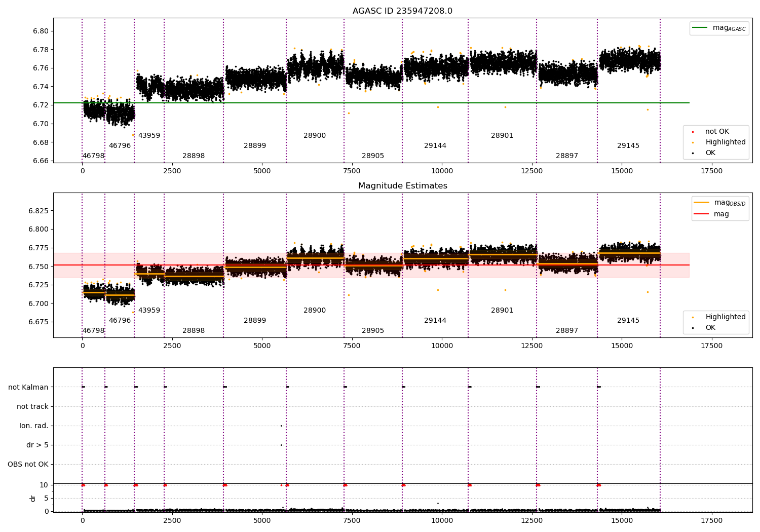Click the 17500 x-axis tick under top plot
The width and height of the screenshot is (760, 532).
pos(711,171)
